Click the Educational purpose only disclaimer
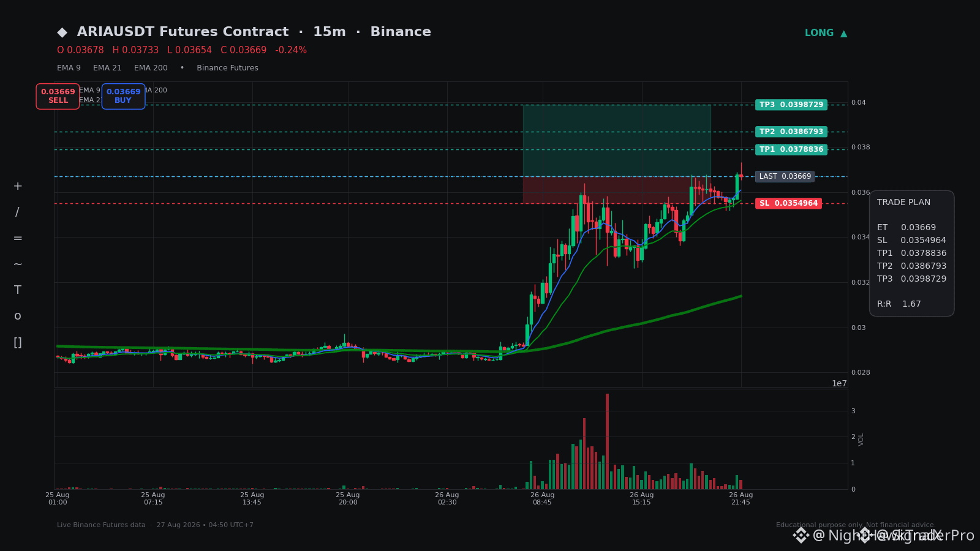 pos(856,525)
